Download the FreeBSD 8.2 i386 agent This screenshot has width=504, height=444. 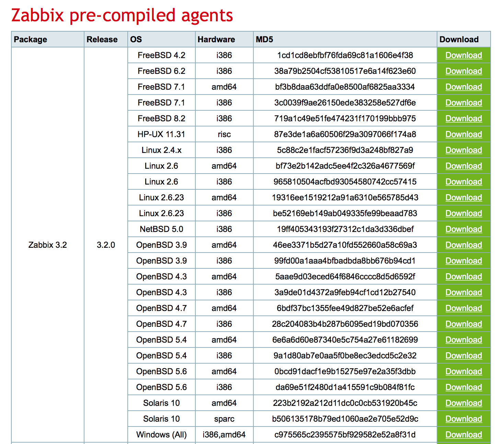pyautogui.click(x=463, y=119)
